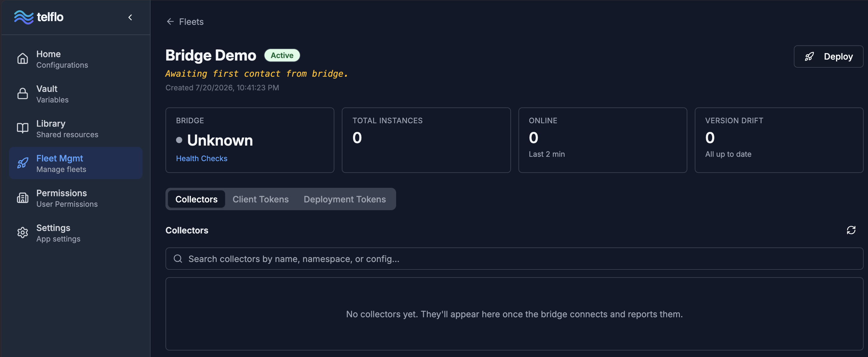Click the Deploy button
This screenshot has height=357, width=868.
[x=828, y=56]
